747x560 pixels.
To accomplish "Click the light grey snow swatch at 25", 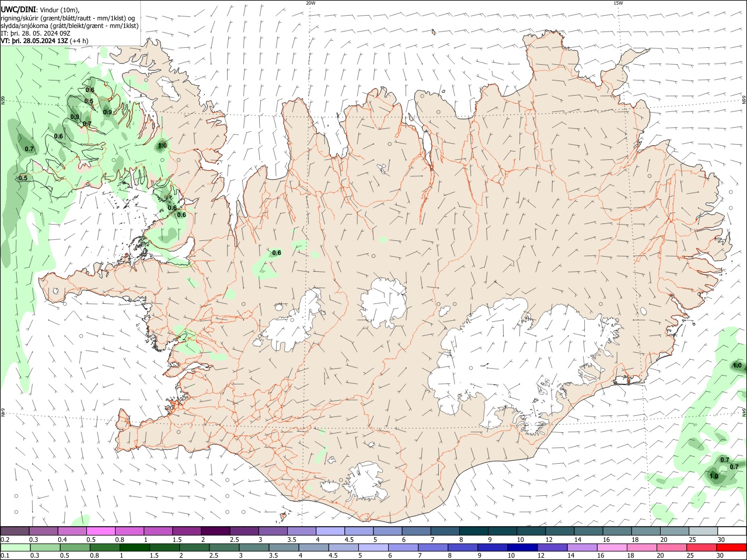I will [x=703, y=531].
